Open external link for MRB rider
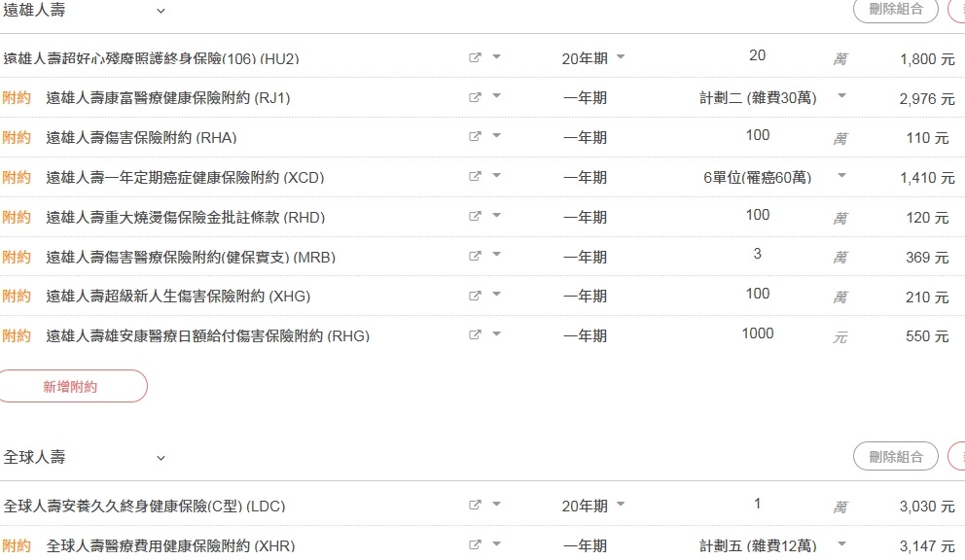Screen dimensions: 965x560 (475, 256)
